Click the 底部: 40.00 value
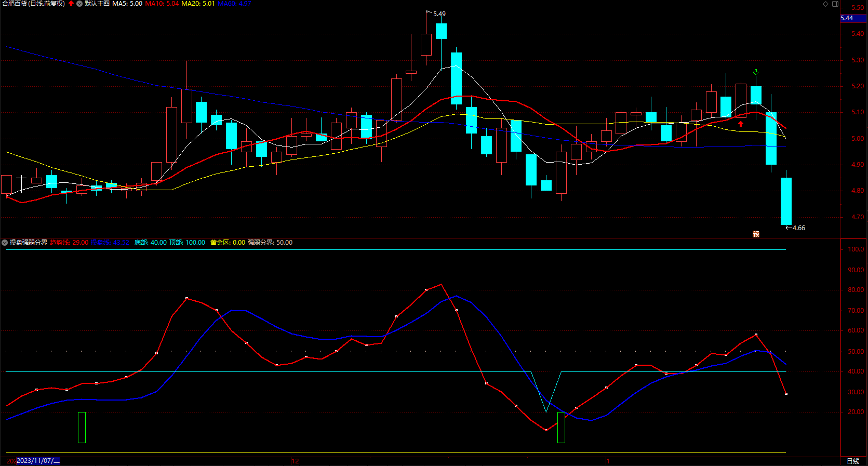 pos(151,243)
